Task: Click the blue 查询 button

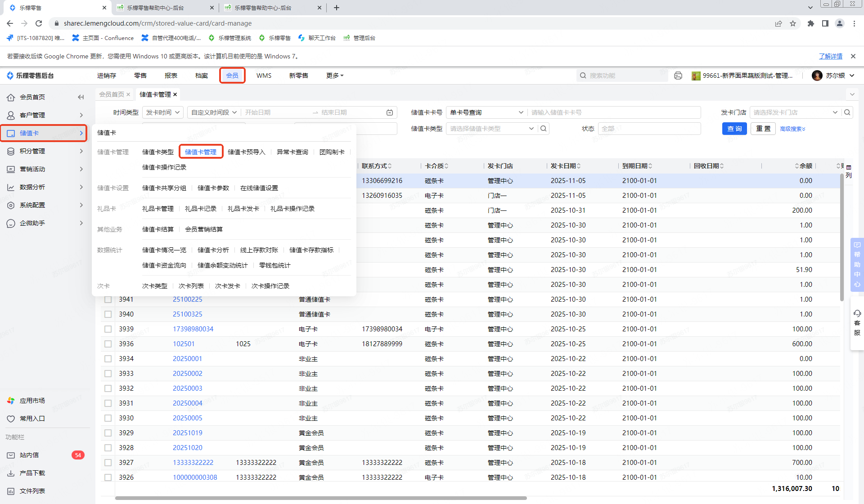Action: coord(734,129)
